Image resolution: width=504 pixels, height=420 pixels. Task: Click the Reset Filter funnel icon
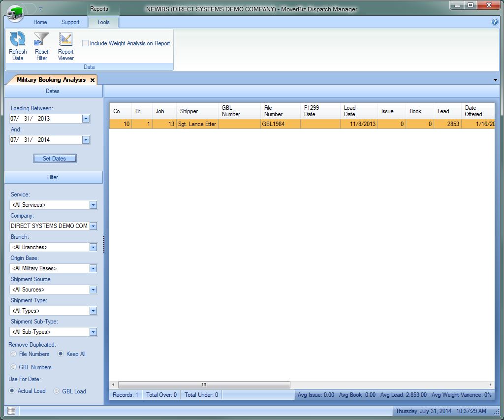(x=41, y=39)
